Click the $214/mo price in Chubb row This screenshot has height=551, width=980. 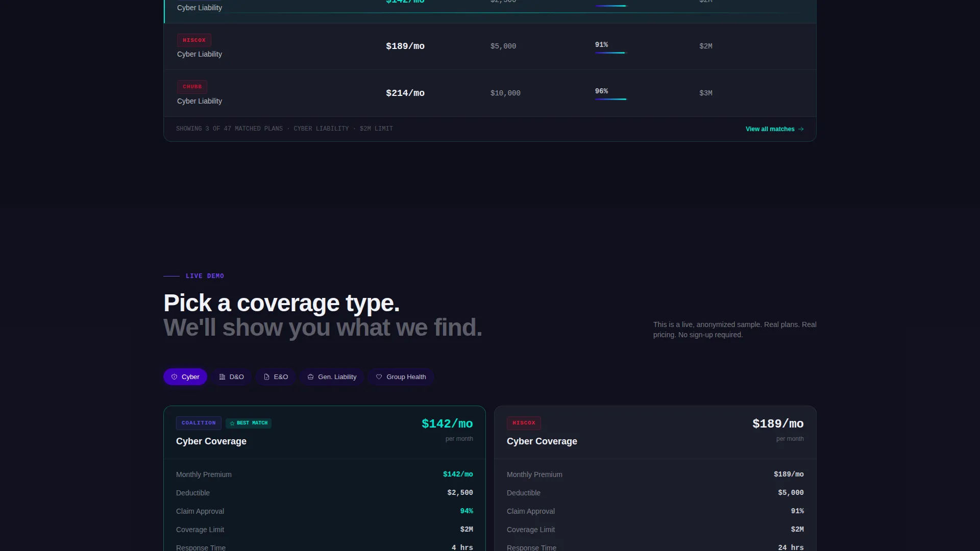(405, 93)
